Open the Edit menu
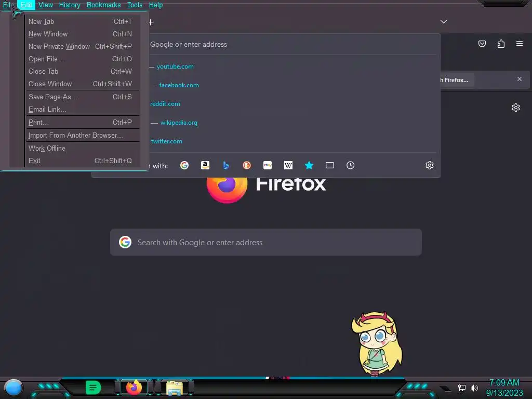The image size is (532, 399). coord(26,5)
